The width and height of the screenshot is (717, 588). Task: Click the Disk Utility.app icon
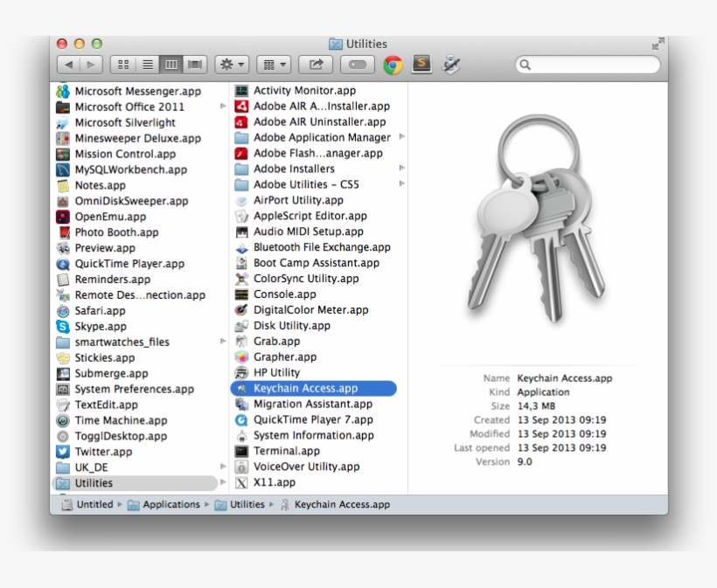pos(241,326)
